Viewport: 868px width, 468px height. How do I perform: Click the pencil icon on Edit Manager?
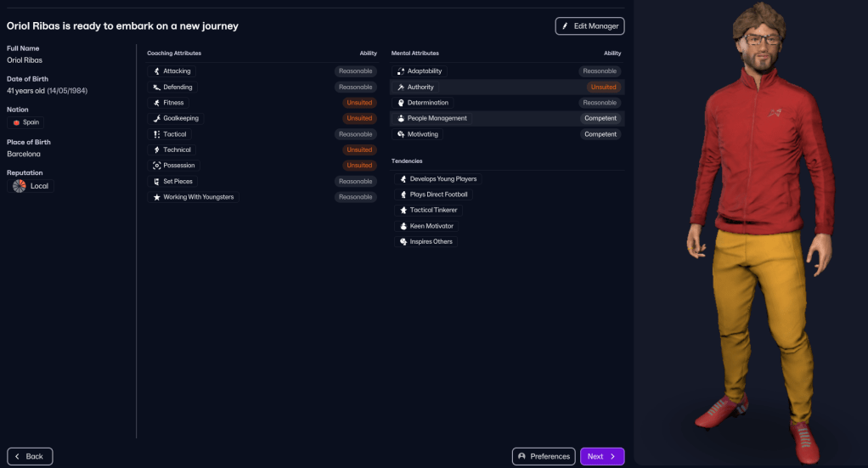565,26
